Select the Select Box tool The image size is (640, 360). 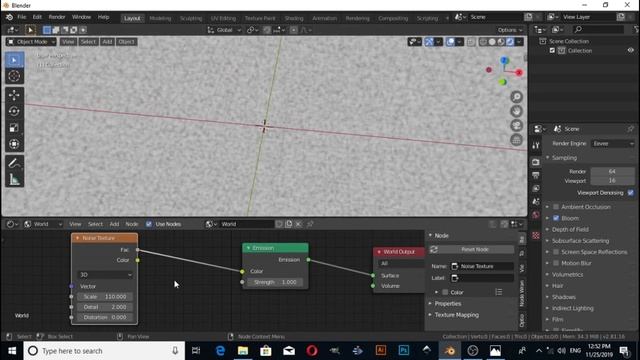coord(14,60)
